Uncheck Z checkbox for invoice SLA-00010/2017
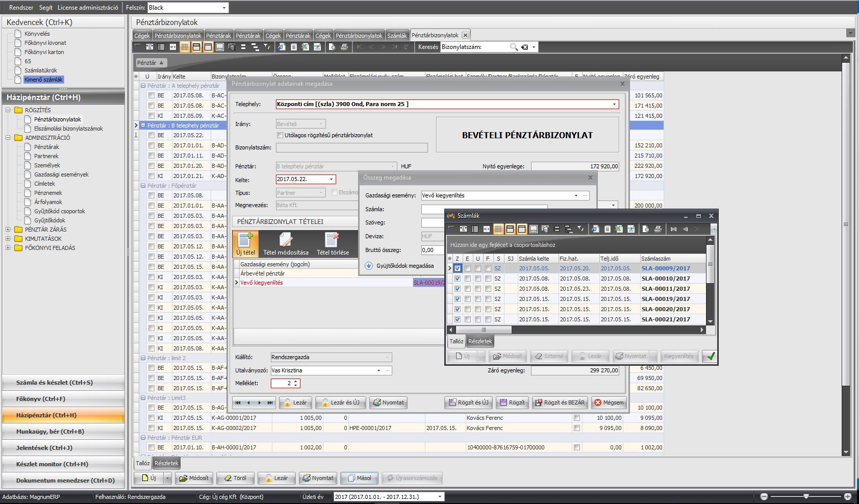 [458, 279]
